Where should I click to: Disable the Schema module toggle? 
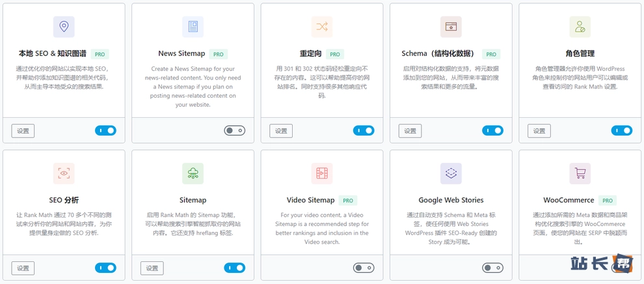coord(492,130)
